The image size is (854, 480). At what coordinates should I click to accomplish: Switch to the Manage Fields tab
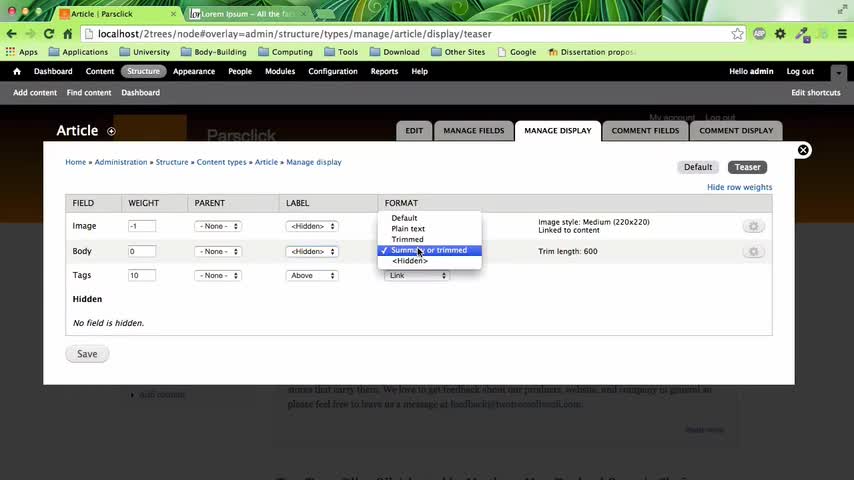(x=474, y=131)
